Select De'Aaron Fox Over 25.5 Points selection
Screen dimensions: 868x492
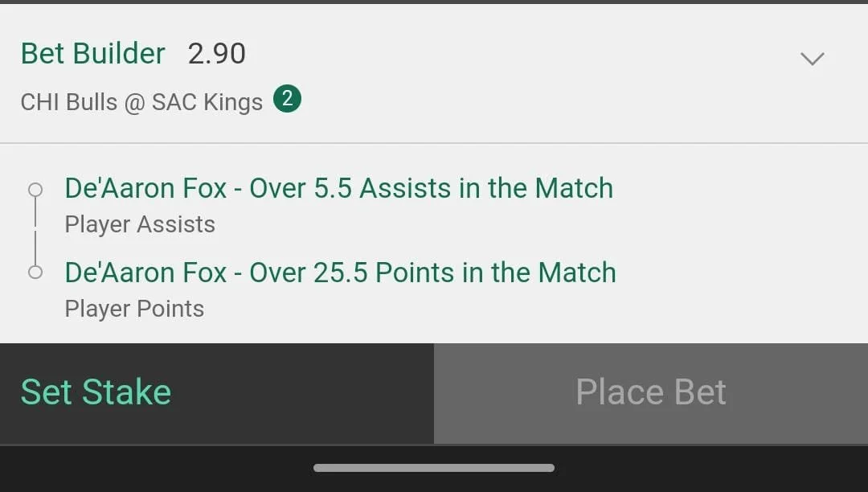341,273
